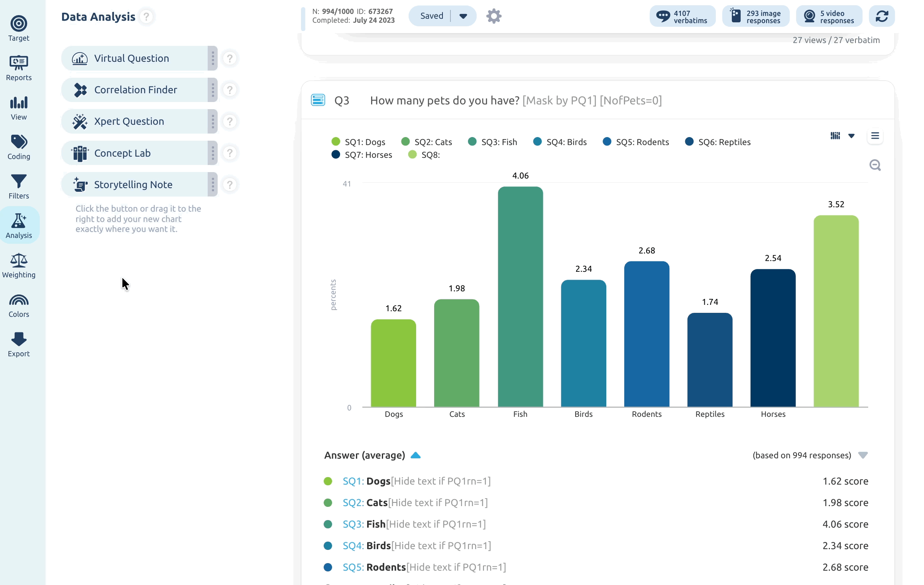
Task: Click the zoom out magnifier on chart
Action: click(875, 165)
